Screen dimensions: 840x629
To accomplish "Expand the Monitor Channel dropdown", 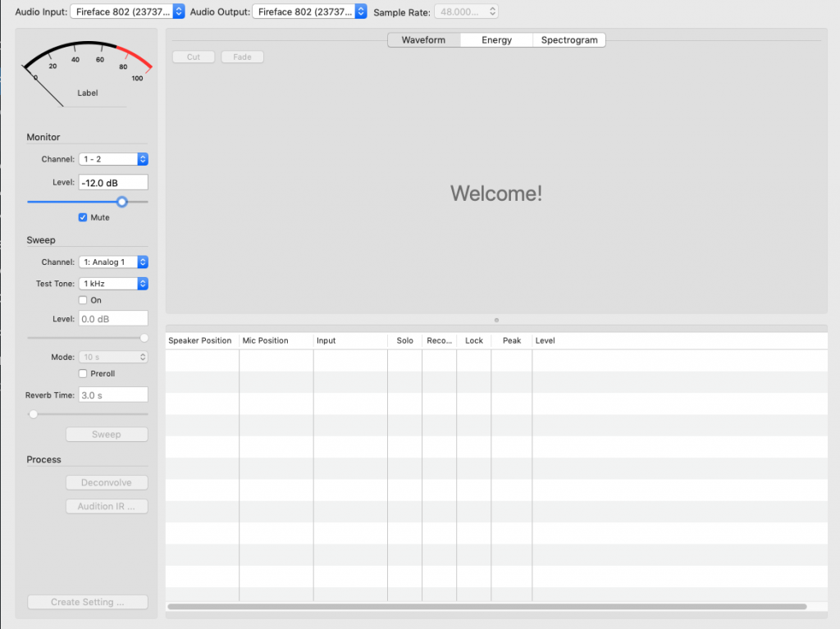I will point(113,159).
